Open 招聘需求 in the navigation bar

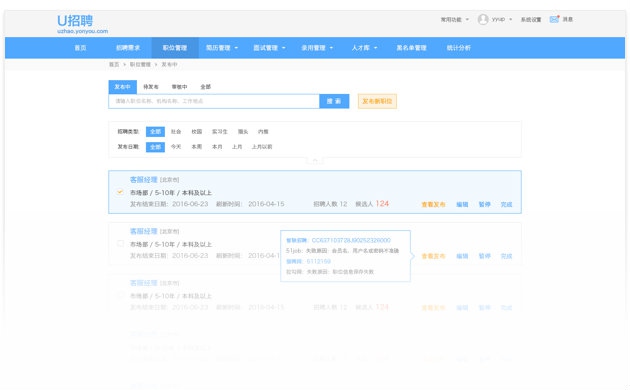point(128,48)
